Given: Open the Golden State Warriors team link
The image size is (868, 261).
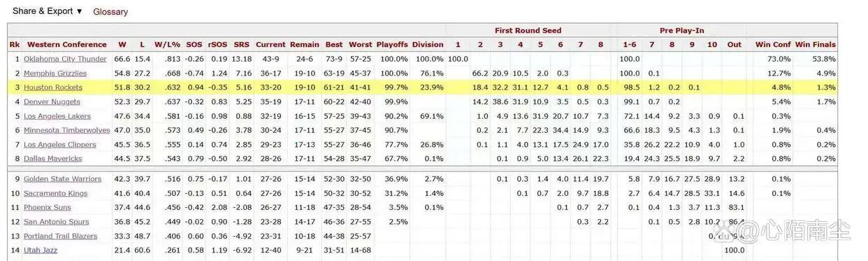Looking at the screenshot, I should 62,179.
